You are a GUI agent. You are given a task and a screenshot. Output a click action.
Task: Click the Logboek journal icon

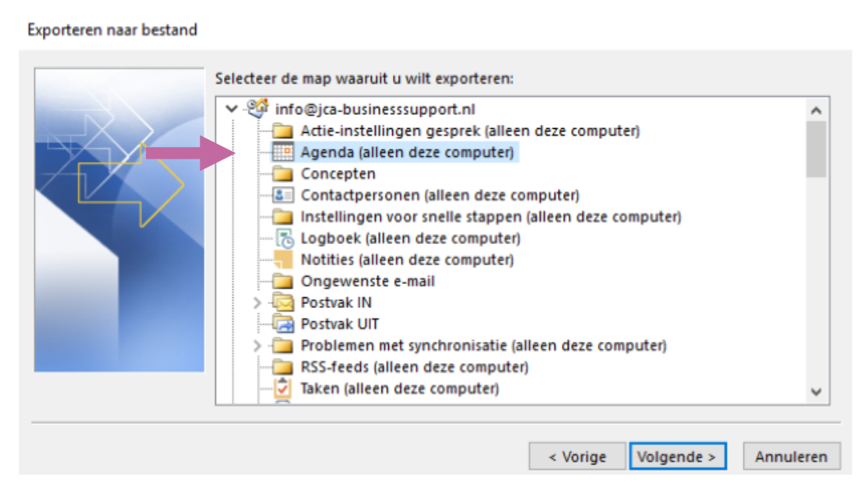click(x=282, y=238)
